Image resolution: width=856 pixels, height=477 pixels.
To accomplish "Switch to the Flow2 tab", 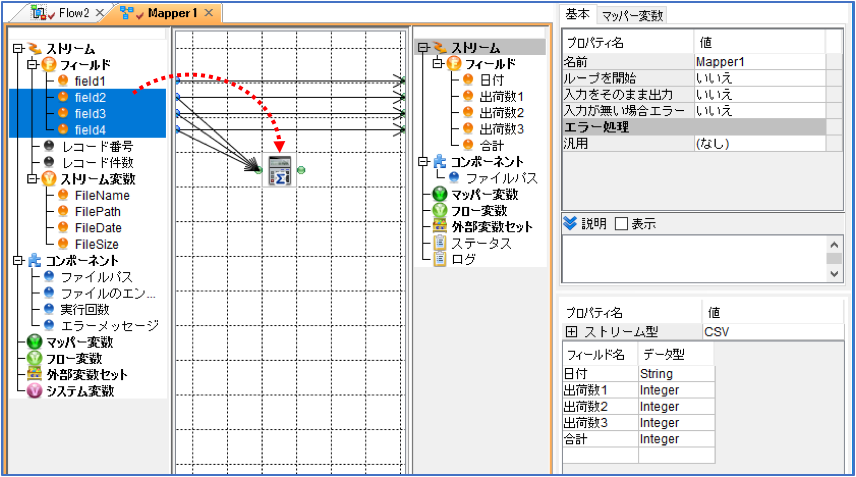I will [66, 13].
